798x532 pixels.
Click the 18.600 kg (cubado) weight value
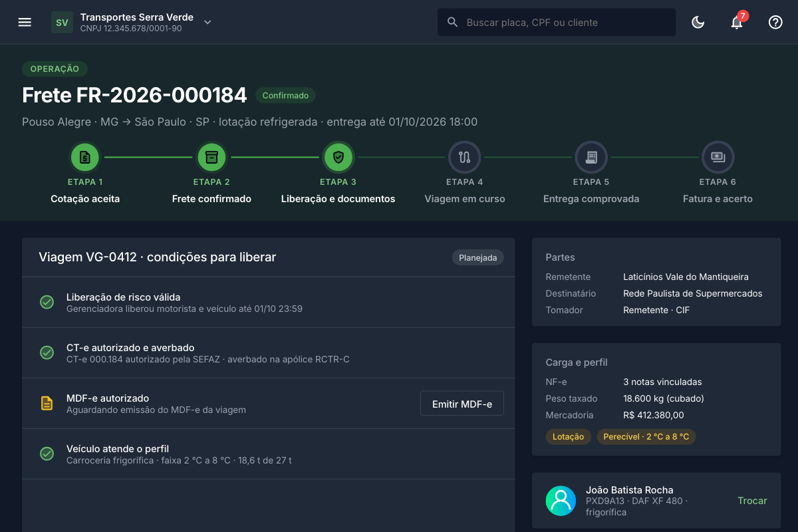click(x=664, y=398)
